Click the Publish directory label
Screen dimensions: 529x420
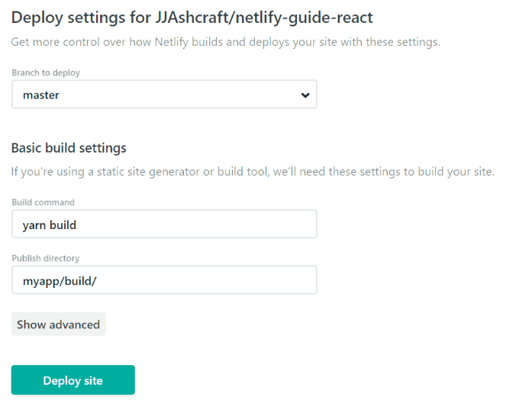pos(46,258)
